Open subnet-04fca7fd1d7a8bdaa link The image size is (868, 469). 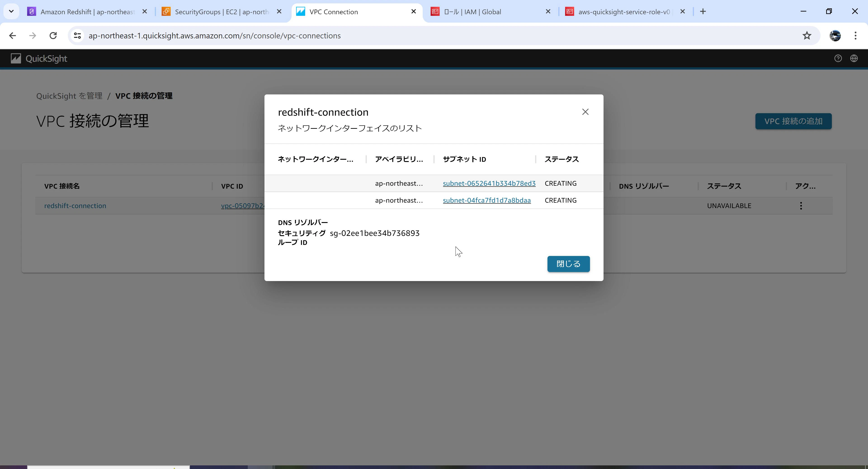pos(487,200)
